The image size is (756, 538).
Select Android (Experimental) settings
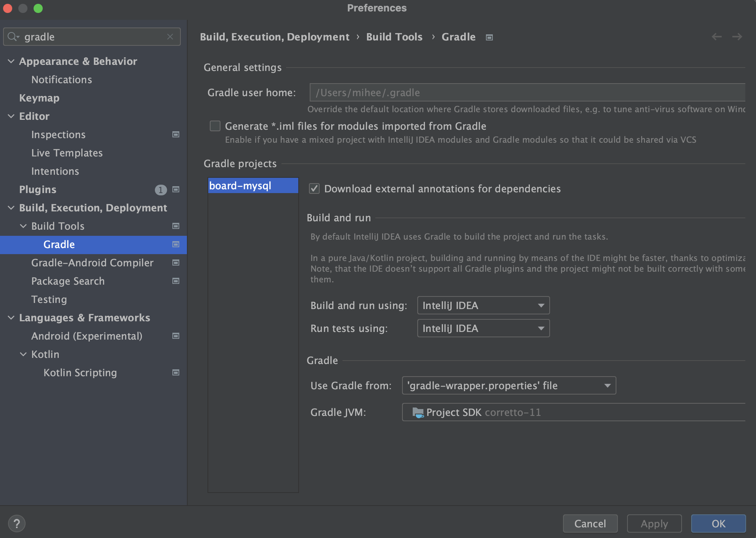click(x=87, y=336)
